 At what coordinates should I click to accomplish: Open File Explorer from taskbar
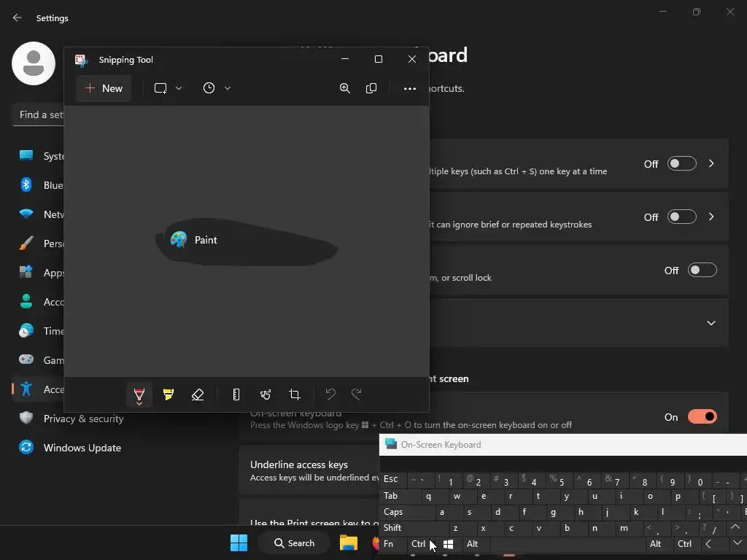(x=348, y=542)
